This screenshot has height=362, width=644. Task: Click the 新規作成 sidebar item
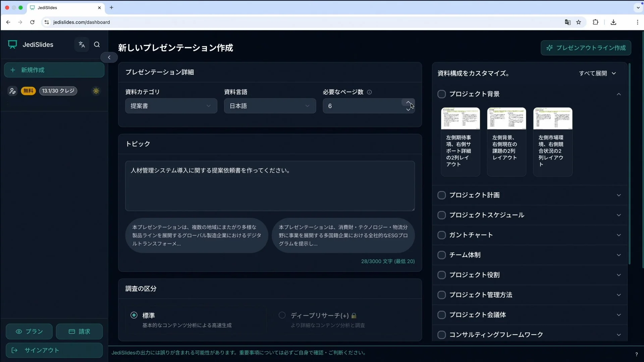[54, 70]
